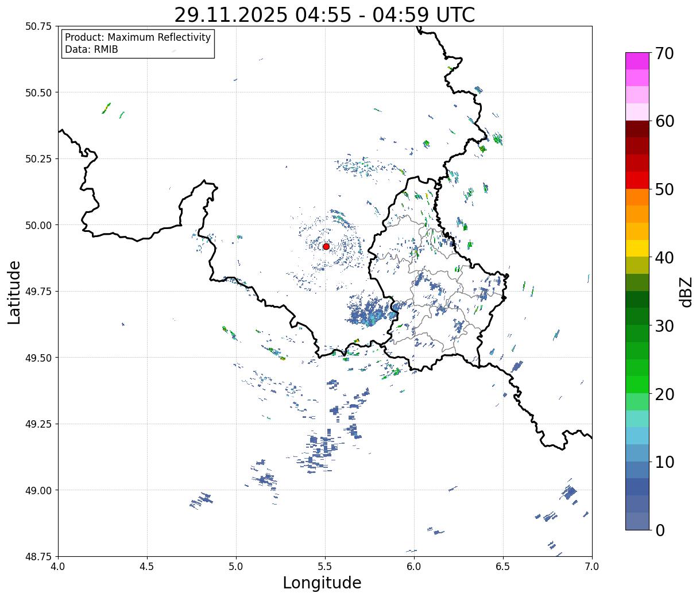Image resolution: width=700 pixels, height=597 pixels.
Task: Click the colorbar tick label 20
Action: [664, 394]
